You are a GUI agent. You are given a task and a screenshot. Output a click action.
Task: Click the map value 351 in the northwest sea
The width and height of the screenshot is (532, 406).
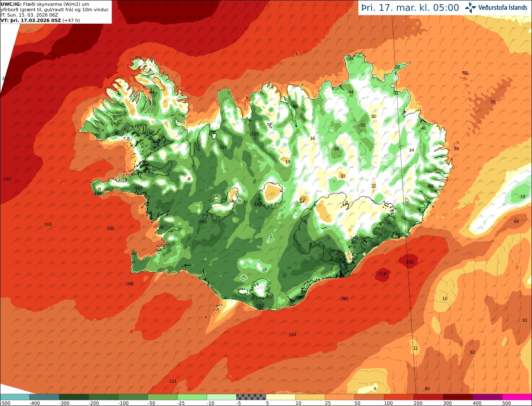click(6, 78)
